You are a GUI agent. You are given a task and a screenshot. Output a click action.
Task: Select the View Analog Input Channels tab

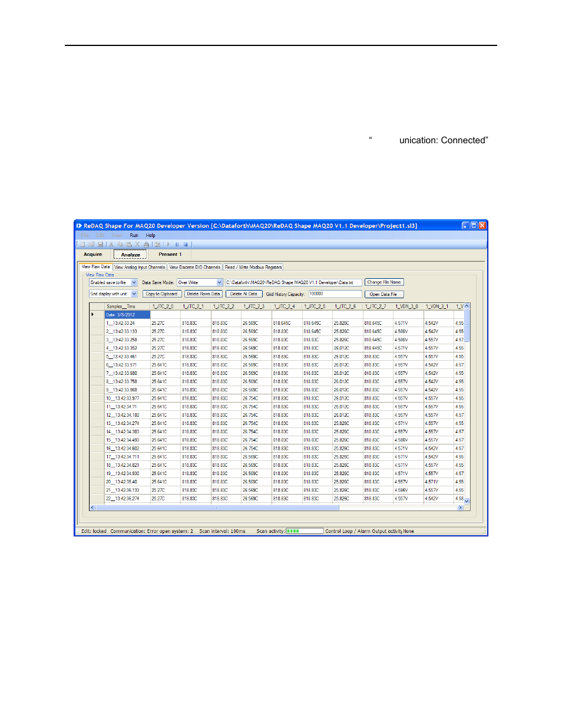click(x=140, y=267)
